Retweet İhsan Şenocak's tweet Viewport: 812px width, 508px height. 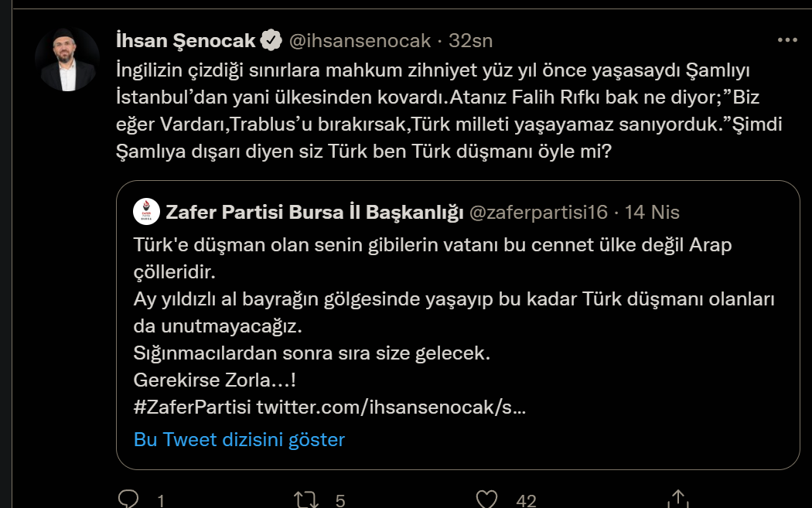point(307,499)
